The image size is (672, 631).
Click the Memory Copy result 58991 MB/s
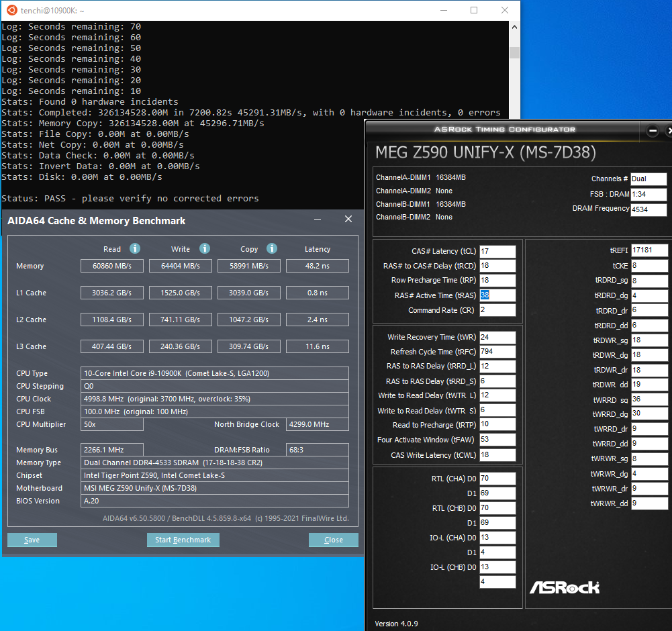(x=249, y=266)
